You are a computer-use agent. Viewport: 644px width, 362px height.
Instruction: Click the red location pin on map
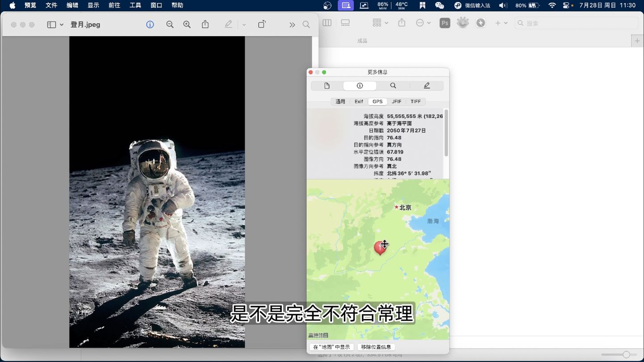coord(380,247)
